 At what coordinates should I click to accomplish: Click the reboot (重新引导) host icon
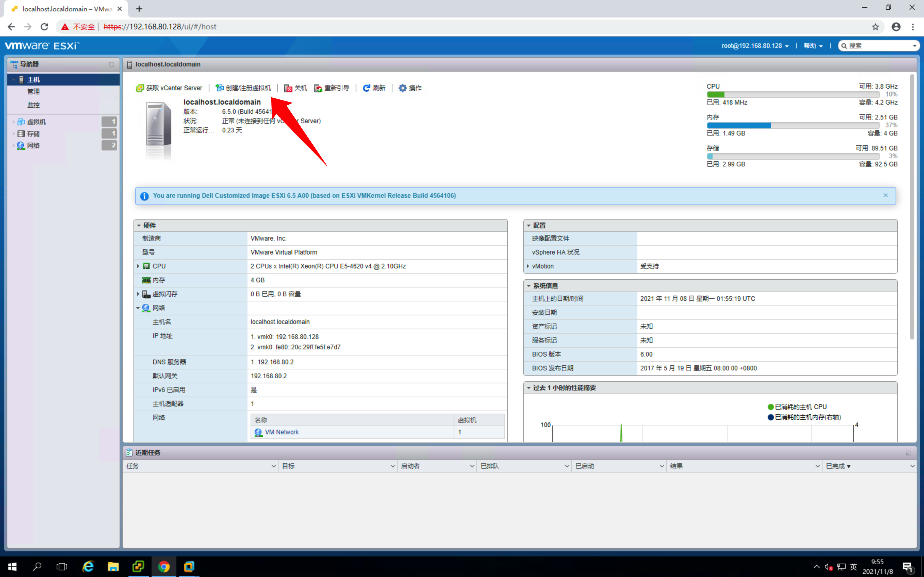point(318,88)
